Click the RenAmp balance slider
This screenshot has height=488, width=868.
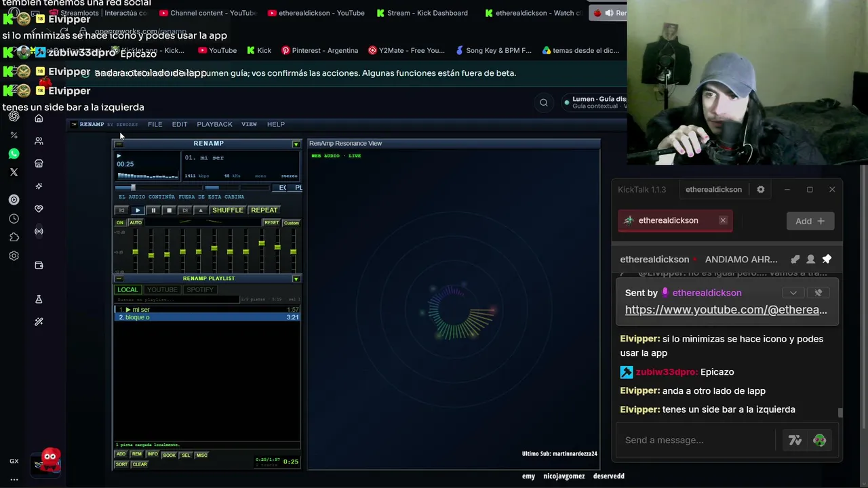pos(255,188)
